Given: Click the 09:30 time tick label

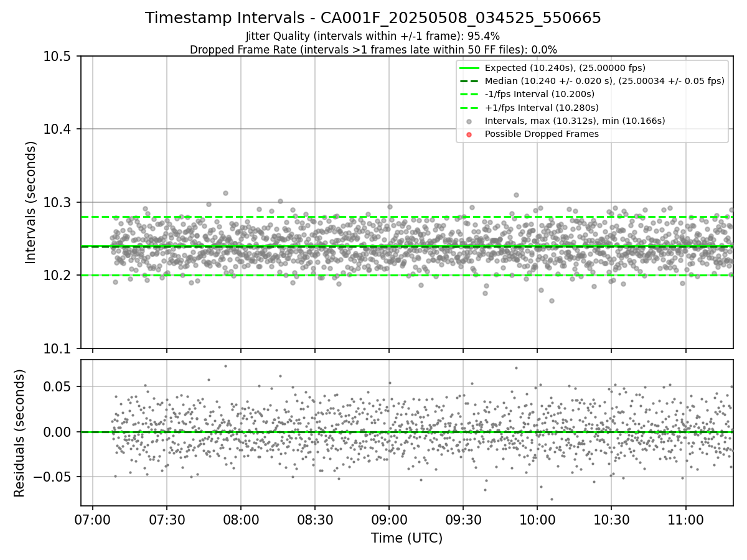Looking at the screenshot, I should [463, 518].
